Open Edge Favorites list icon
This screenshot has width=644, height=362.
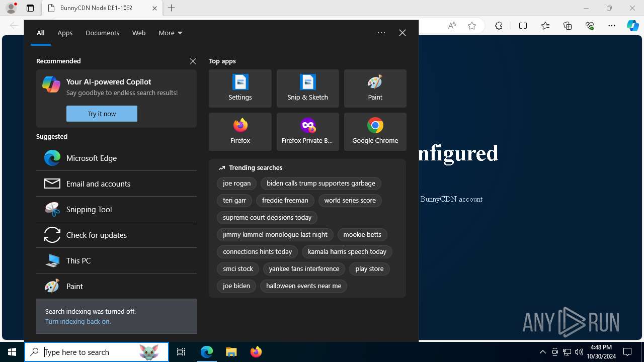[x=545, y=26]
